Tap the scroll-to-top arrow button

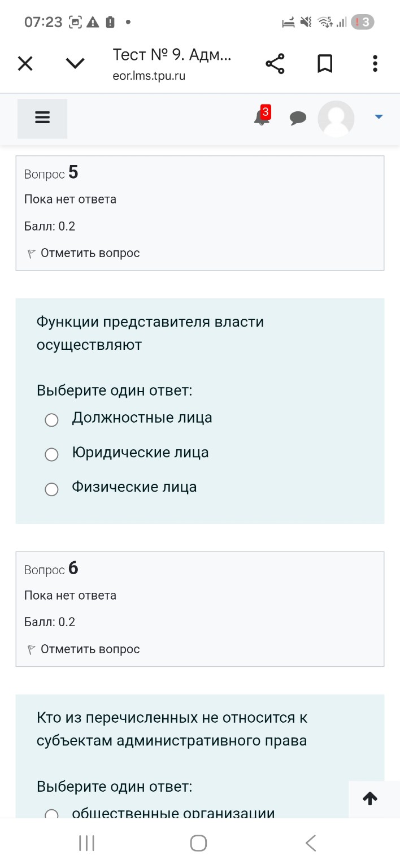(x=370, y=798)
